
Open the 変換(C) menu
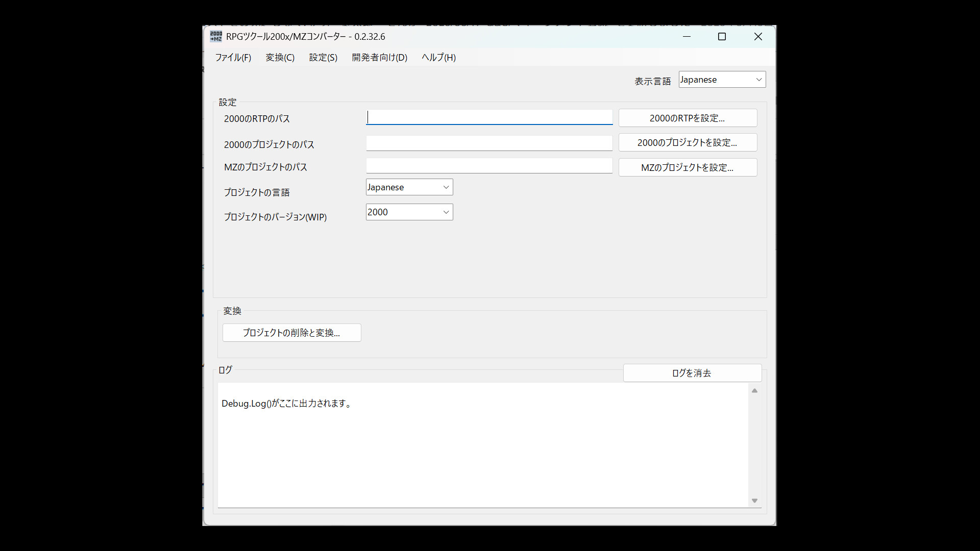point(280,58)
